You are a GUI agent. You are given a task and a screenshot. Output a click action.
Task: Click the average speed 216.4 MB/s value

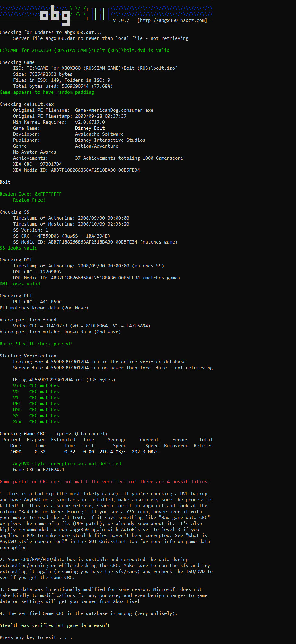(113, 452)
